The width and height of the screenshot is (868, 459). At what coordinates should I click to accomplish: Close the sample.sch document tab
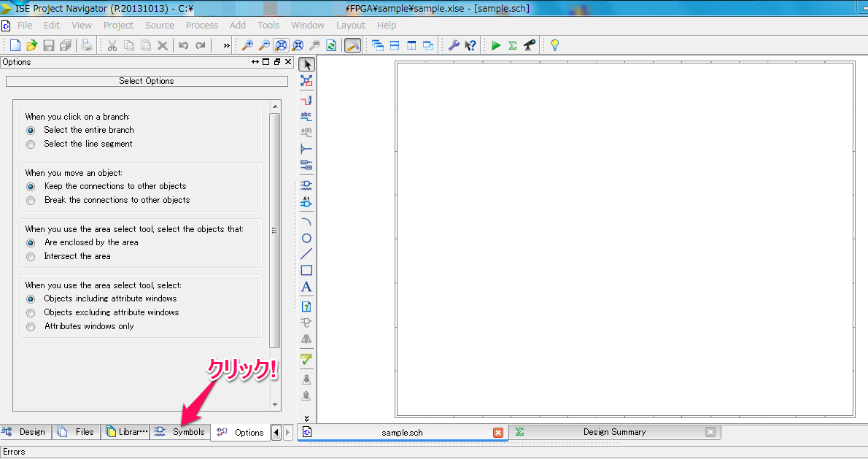[498, 433]
